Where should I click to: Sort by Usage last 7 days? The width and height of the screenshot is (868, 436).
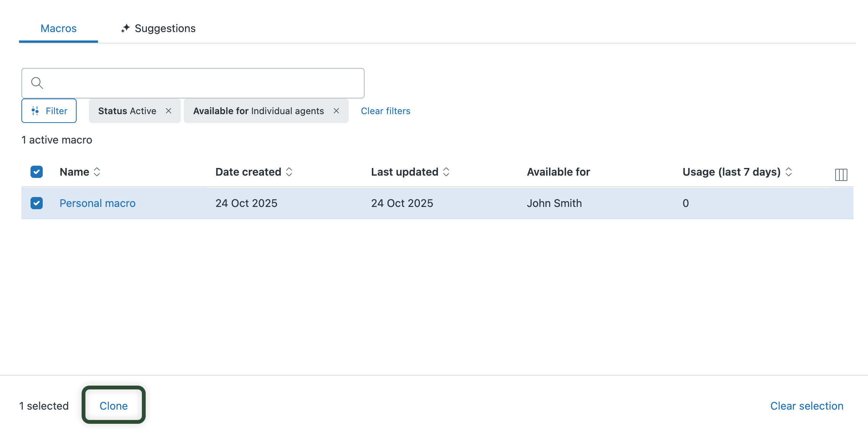pos(789,172)
